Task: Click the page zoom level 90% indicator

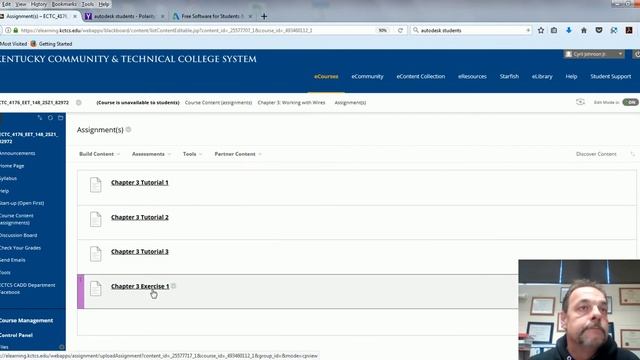Action: tap(382, 30)
